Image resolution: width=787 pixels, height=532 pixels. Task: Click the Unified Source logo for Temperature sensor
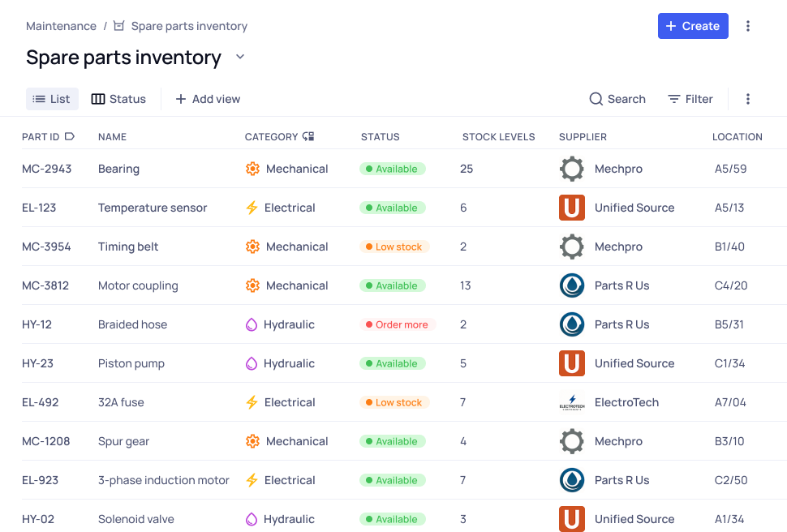coord(572,208)
